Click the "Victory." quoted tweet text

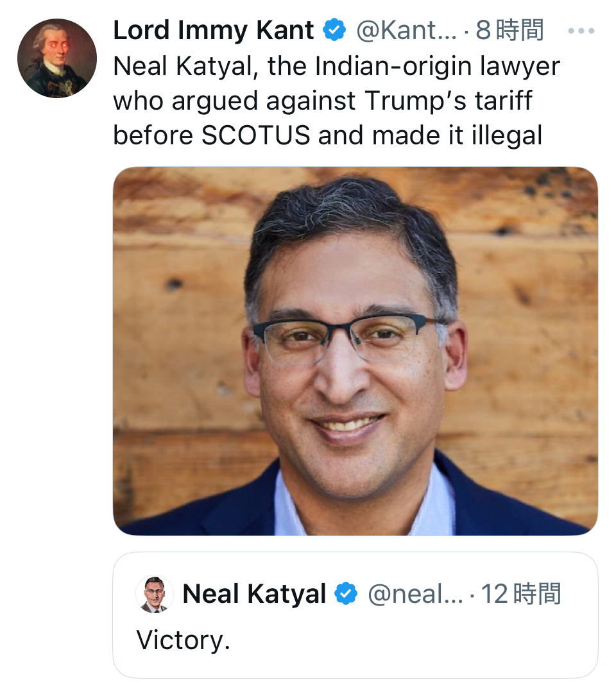[183, 640]
